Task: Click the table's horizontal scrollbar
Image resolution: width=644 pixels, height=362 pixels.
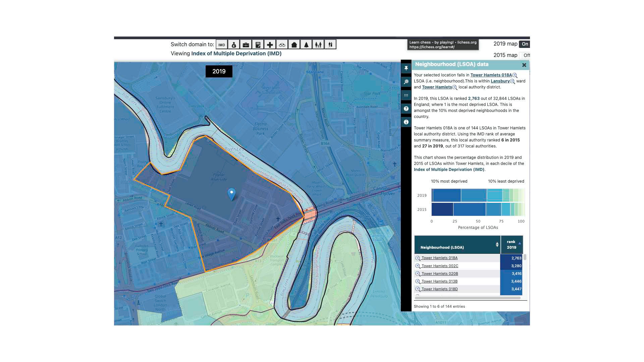Action: [468, 298]
